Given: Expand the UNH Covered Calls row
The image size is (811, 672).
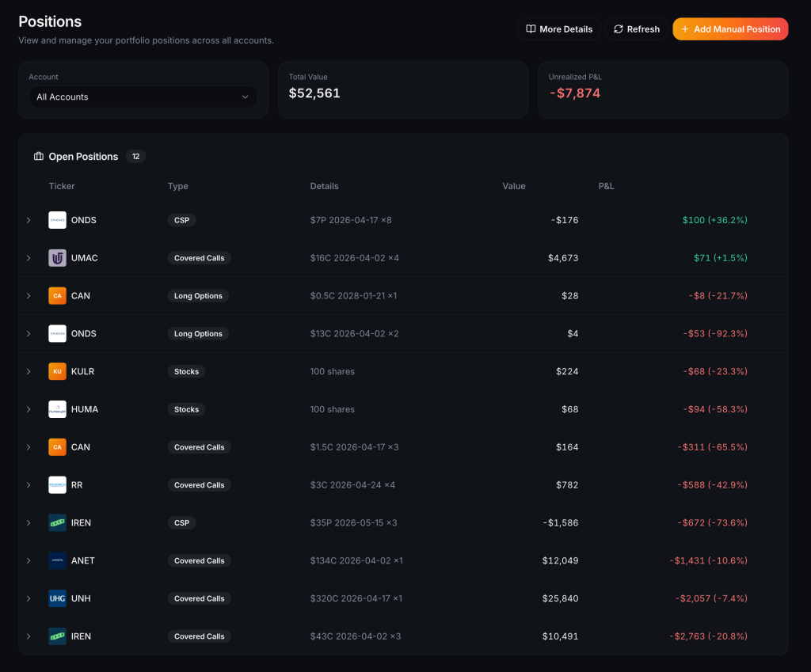Looking at the screenshot, I should tap(29, 598).
